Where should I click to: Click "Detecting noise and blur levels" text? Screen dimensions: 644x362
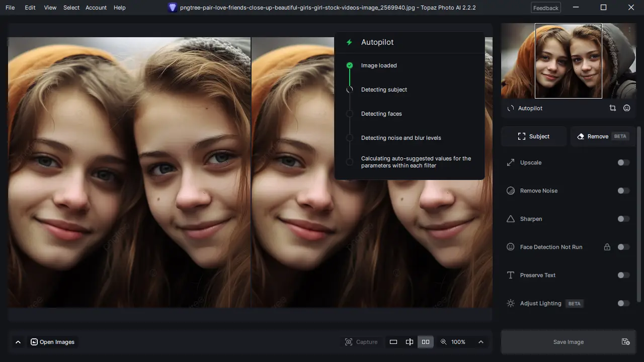coord(401,138)
